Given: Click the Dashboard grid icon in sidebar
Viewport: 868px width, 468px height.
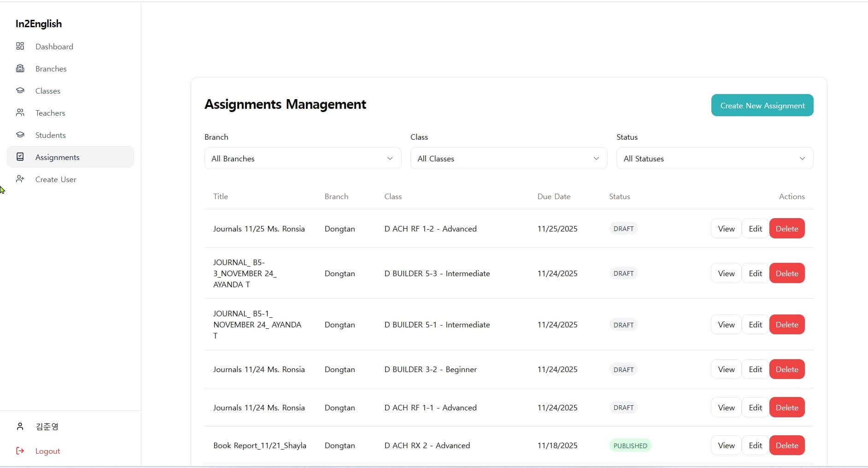Looking at the screenshot, I should (x=20, y=46).
